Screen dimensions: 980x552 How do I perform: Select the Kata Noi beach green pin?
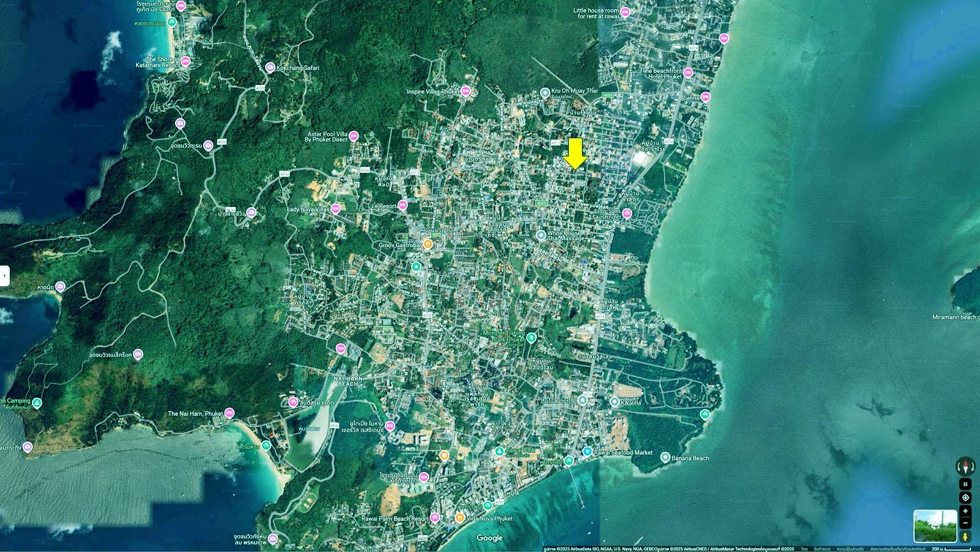[173, 22]
